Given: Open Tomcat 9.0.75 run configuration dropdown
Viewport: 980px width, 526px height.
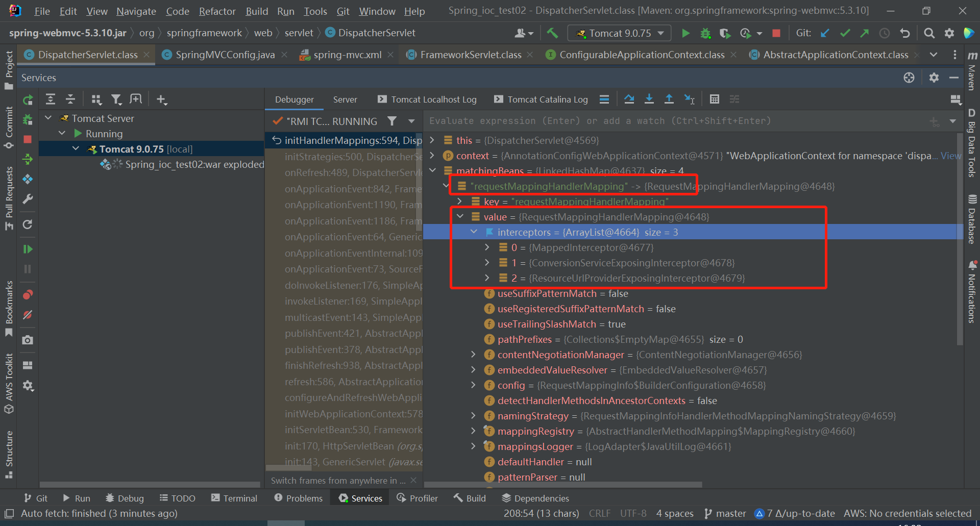Looking at the screenshot, I should click(x=619, y=33).
